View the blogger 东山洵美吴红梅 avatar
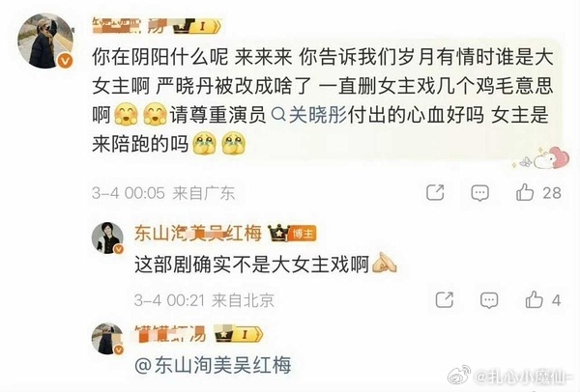 (107, 238)
